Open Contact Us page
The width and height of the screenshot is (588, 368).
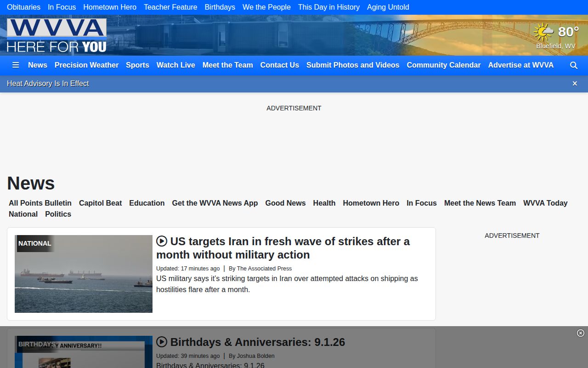coord(280,65)
